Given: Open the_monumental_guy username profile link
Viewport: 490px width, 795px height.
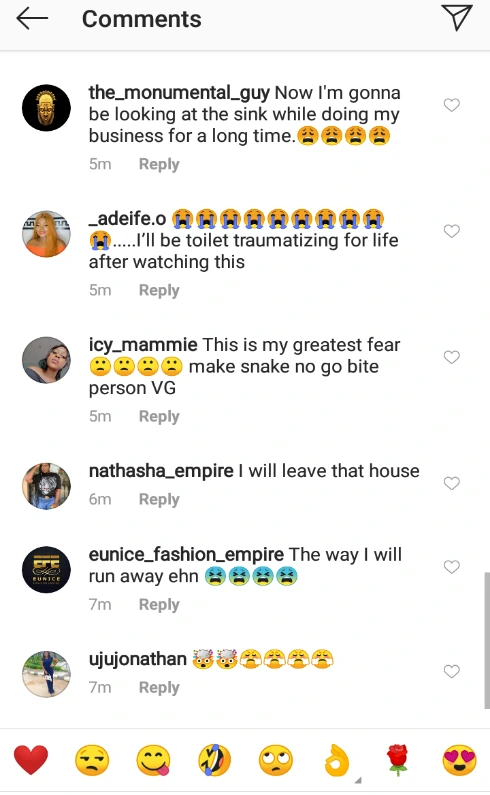Looking at the screenshot, I should [x=179, y=93].
